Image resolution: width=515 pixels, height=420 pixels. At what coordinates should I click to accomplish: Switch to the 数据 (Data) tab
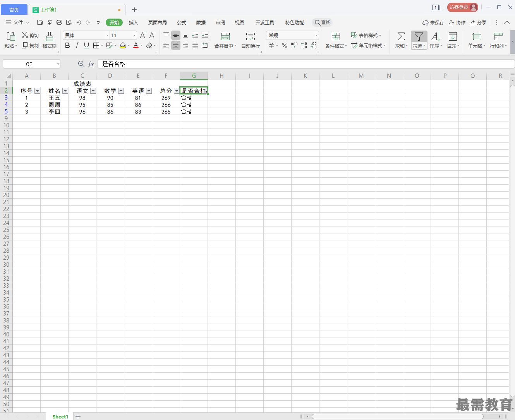coord(201,22)
